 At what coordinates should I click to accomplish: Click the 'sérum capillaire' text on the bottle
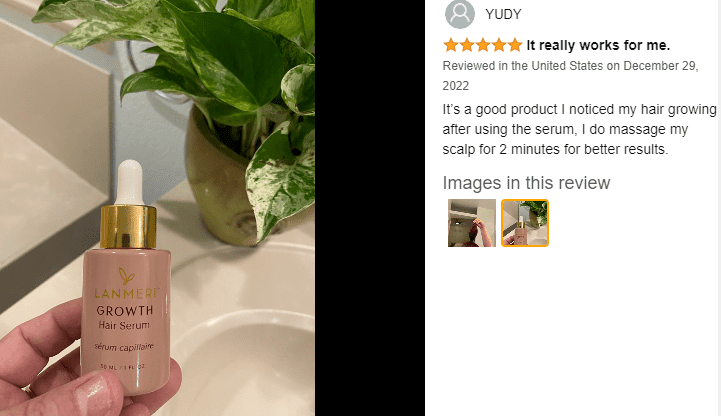(x=124, y=347)
